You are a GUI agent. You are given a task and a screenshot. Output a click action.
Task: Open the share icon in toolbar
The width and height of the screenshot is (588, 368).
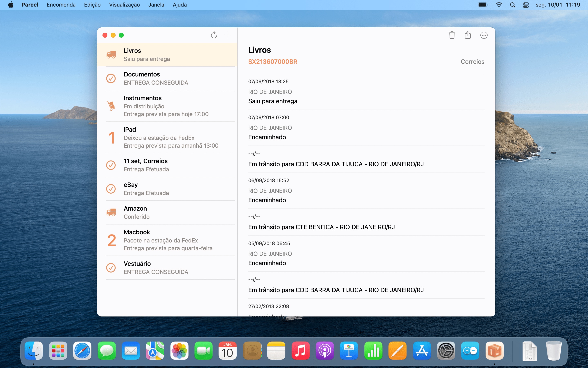point(468,35)
